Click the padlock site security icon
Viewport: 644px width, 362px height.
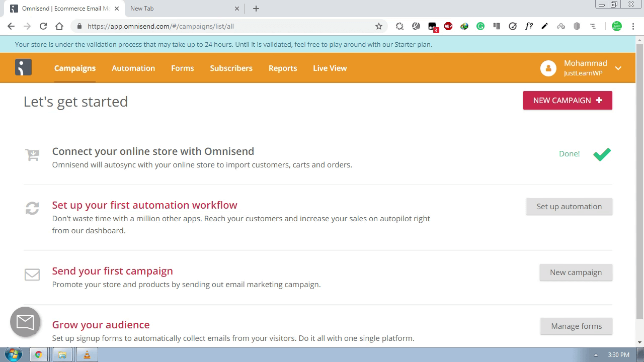point(79,26)
